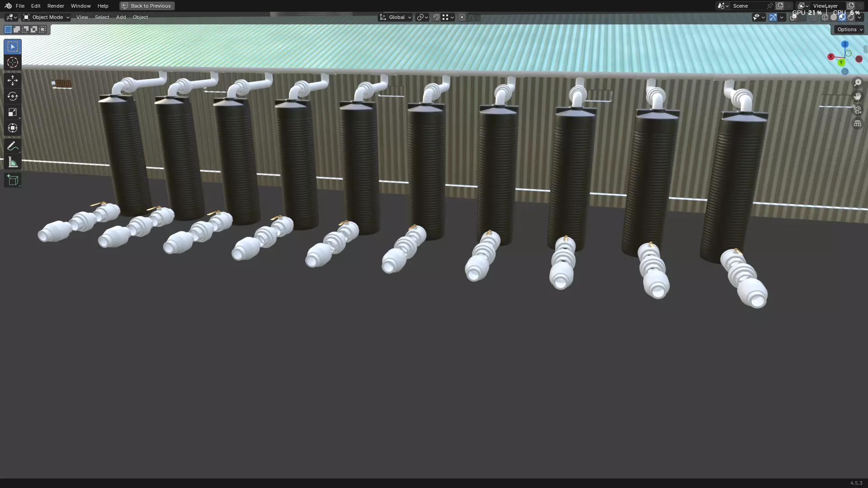Open the viewport View menu

[x=82, y=17]
